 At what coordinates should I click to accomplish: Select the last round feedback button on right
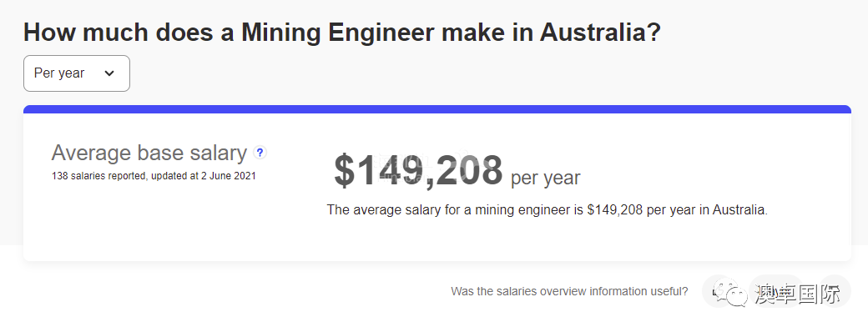pyautogui.click(x=835, y=291)
